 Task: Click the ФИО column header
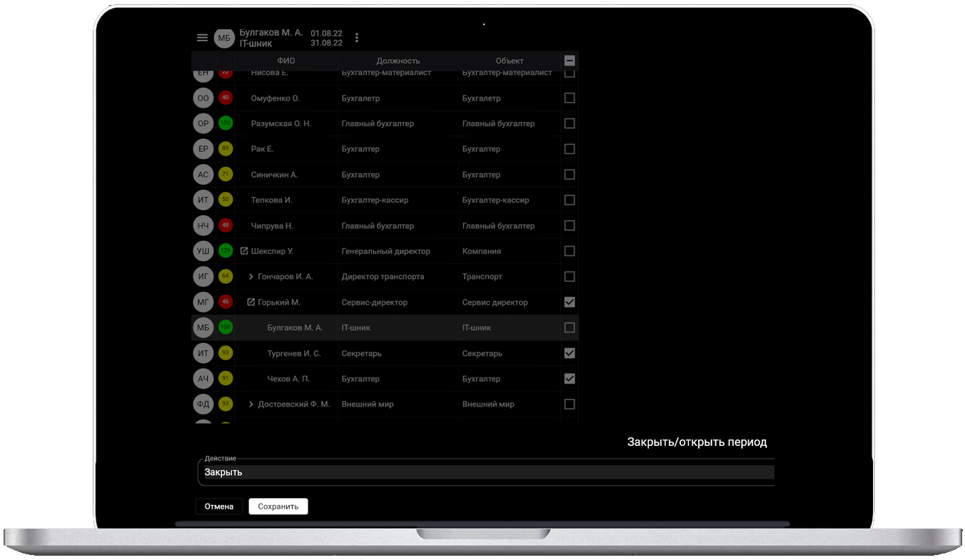(286, 61)
